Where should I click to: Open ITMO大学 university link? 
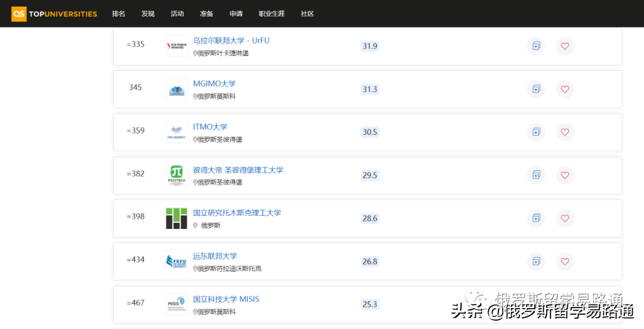[x=210, y=126]
